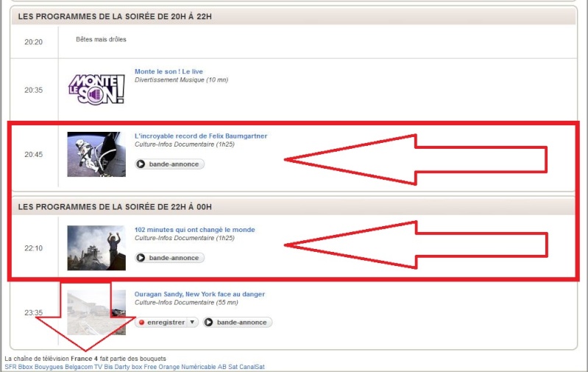Open the 102 minutes program thumbnail
The width and height of the screenshot is (588, 372).
[x=96, y=248]
